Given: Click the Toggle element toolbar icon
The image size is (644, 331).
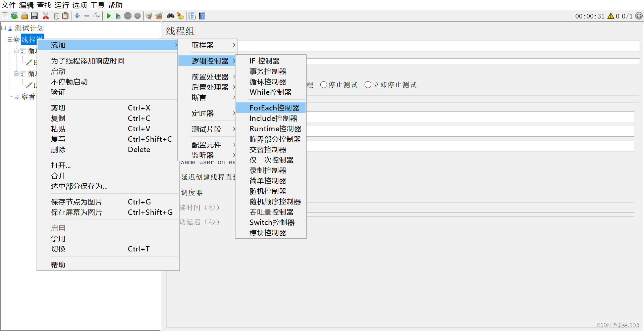Looking at the screenshot, I should [97, 16].
